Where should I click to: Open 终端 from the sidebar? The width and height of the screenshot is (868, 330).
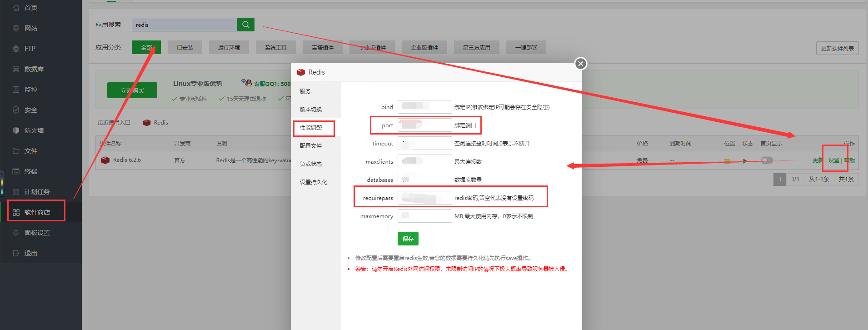click(x=31, y=171)
